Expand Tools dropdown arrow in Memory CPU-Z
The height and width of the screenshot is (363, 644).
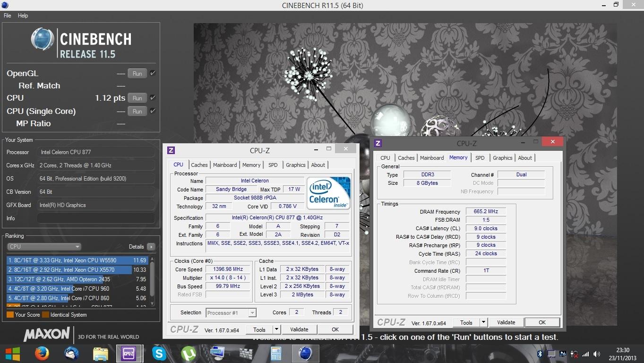tap(483, 322)
